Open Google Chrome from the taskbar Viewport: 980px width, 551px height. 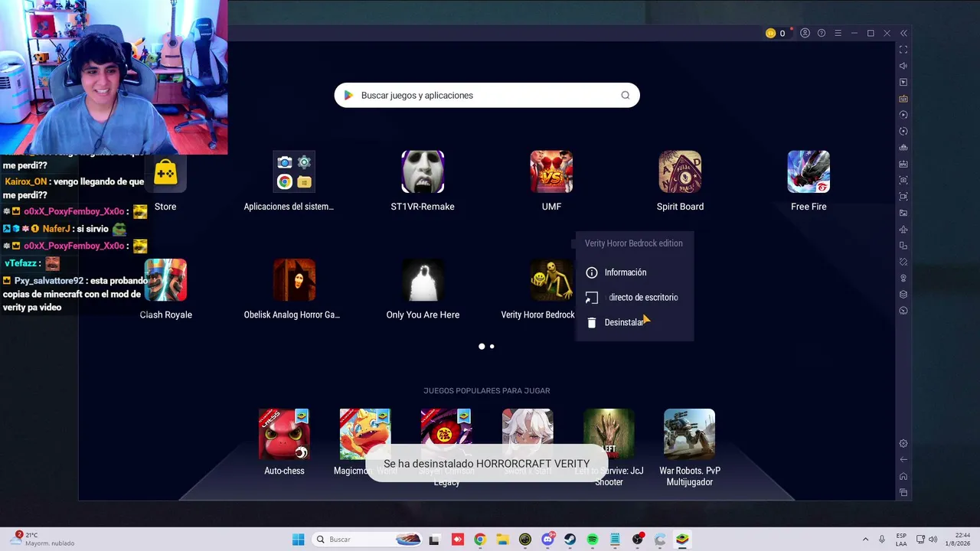pos(480,540)
